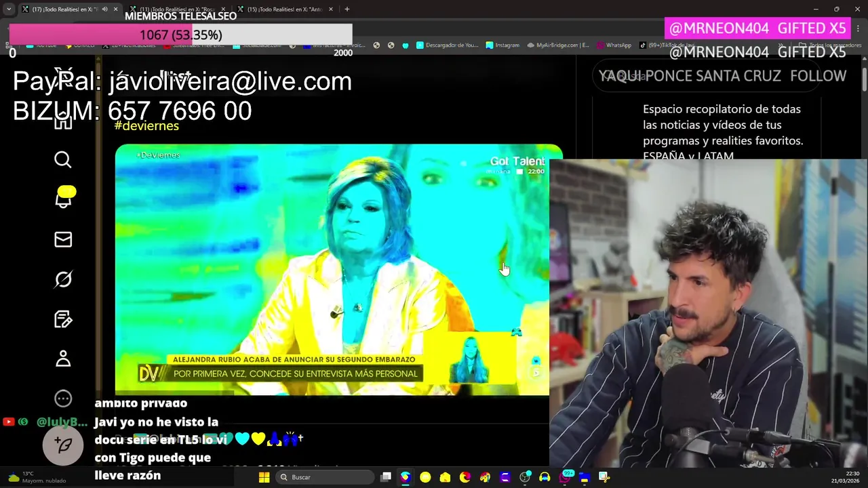Open the Grok icon in X sidebar
The width and height of the screenshot is (868, 488).
pos(63,279)
